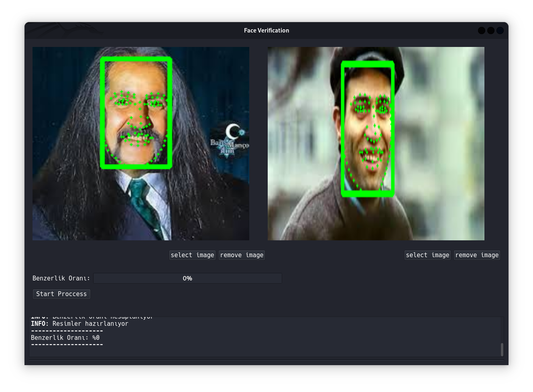Click remove image under the right photo

[477, 255]
